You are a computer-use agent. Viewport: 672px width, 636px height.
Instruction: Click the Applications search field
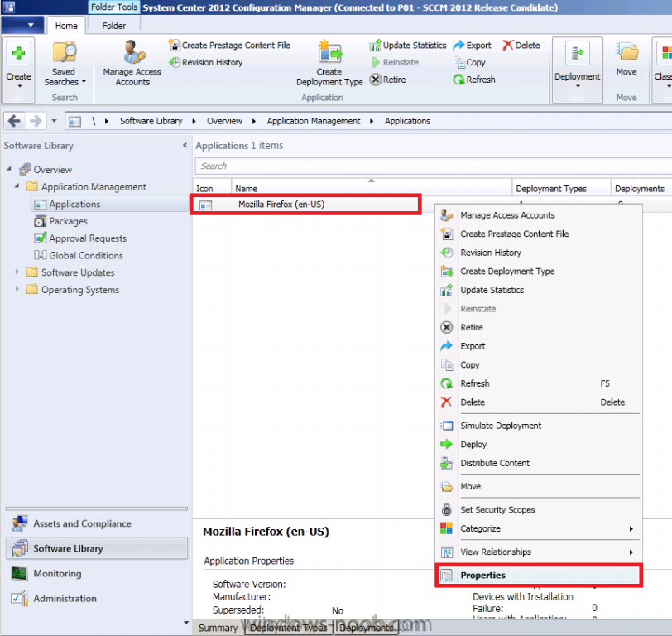pyautogui.click(x=433, y=166)
